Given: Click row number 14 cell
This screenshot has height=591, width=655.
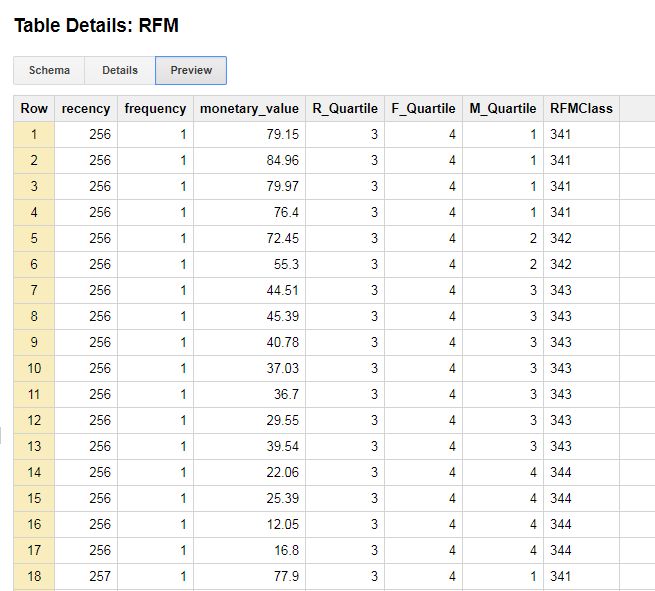Looking at the screenshot, I should [34, 472].
